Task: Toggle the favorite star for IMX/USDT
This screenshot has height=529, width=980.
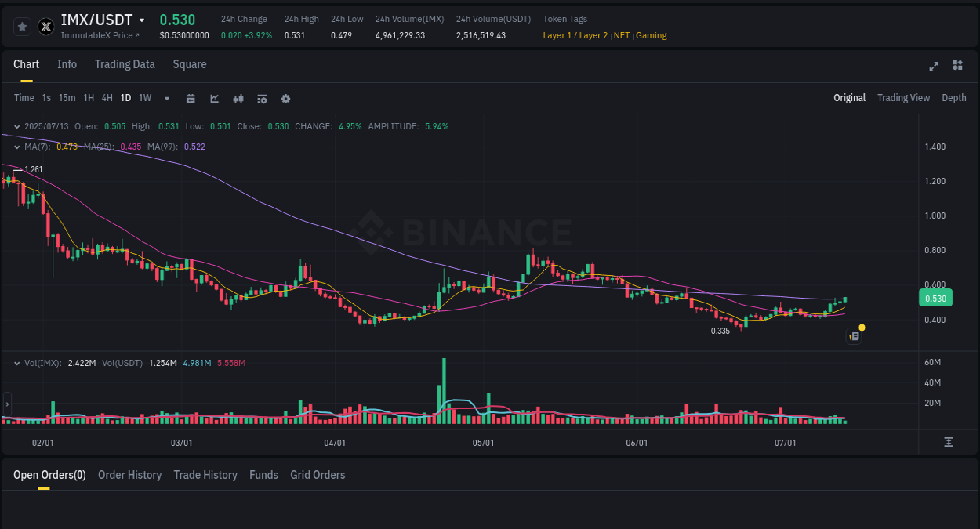Action: (22, 26)
